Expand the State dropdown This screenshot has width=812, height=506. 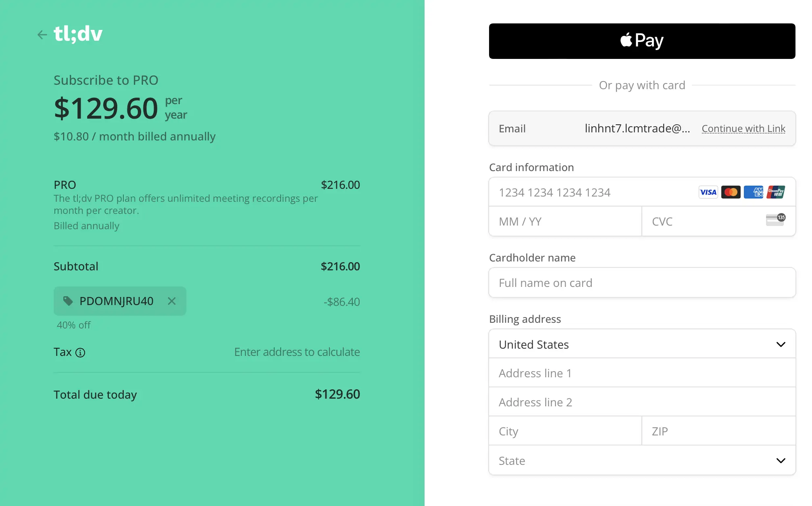click(642, 460)
